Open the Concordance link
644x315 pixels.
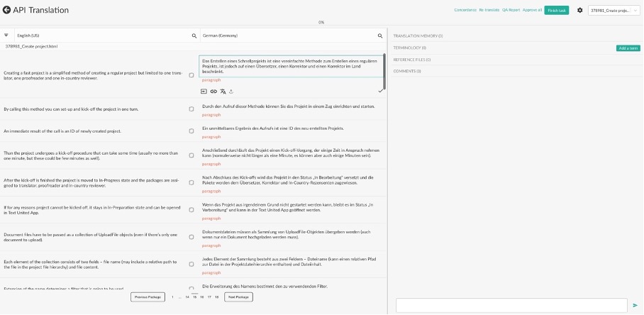point(465,10)
